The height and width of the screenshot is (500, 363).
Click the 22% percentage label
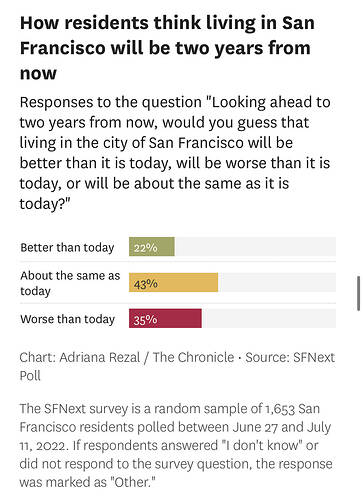[145, 248]
